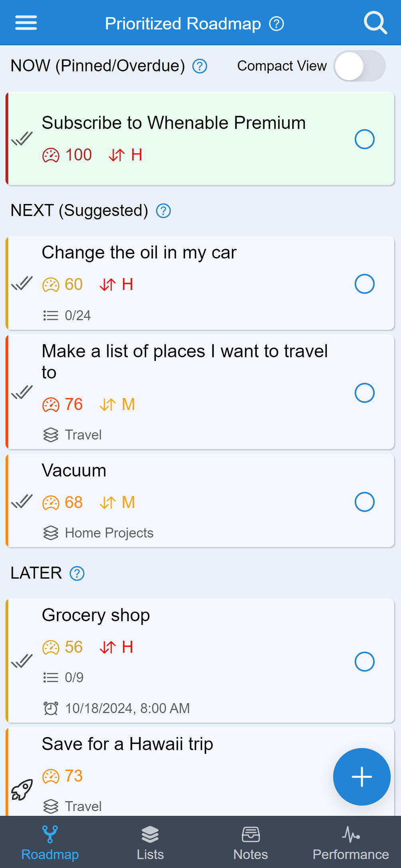Show help for Prioritized Roadmap title
401x868 pixels.
[276, 24]
